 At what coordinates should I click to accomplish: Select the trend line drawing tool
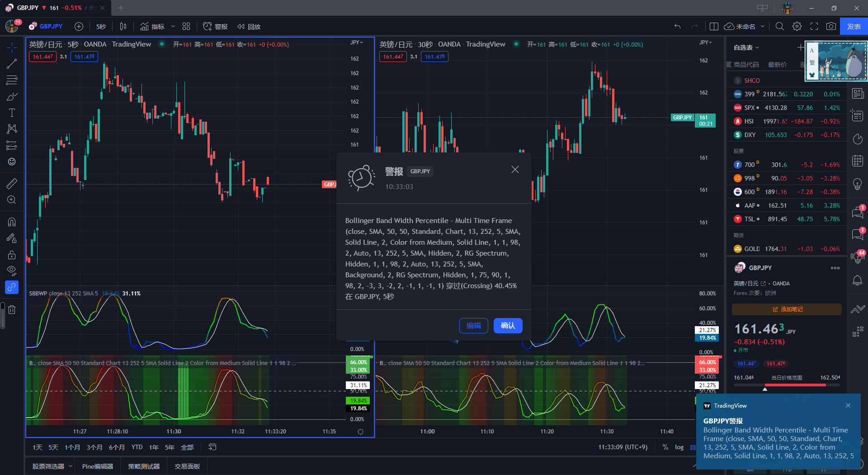pos(12,64)
